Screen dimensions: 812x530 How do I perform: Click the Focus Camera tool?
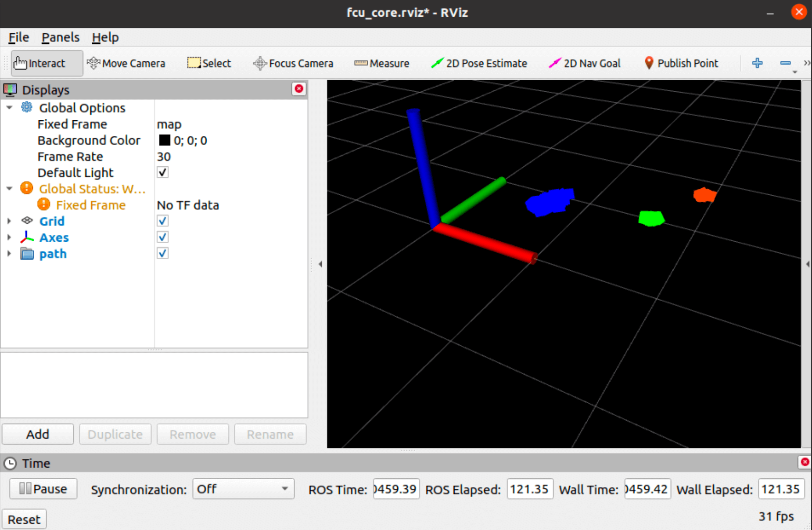tap(293, 64)
